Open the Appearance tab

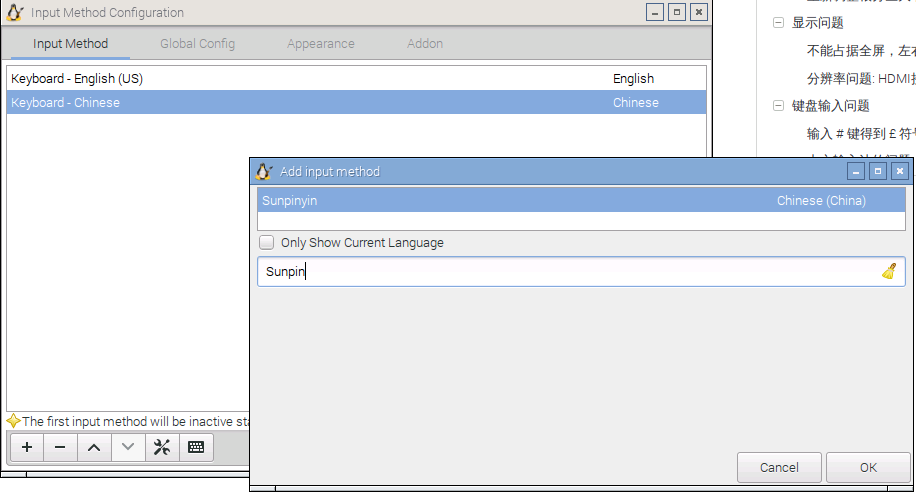321,44
